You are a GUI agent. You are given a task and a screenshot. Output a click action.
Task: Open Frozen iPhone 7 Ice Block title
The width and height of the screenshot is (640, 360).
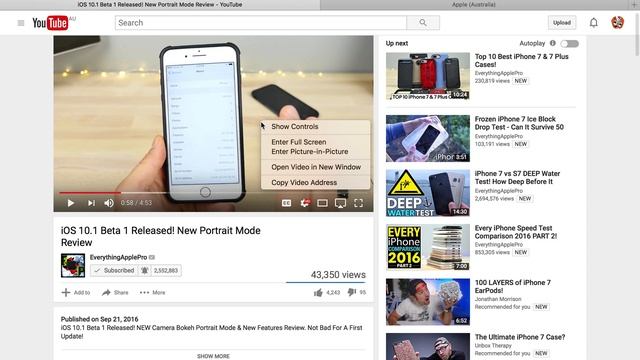pos(519,123)
